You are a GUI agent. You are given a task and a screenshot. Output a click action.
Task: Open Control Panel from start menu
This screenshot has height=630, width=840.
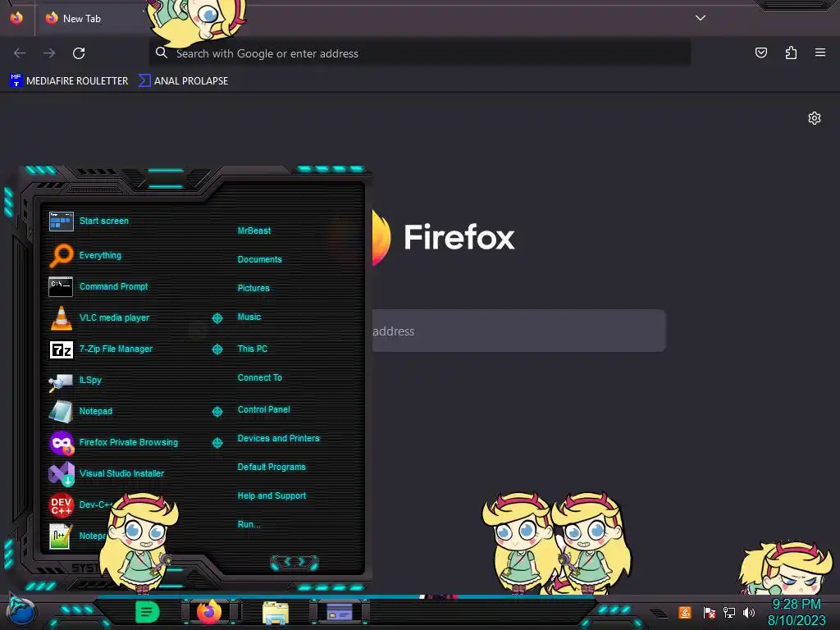click(263, 409)
